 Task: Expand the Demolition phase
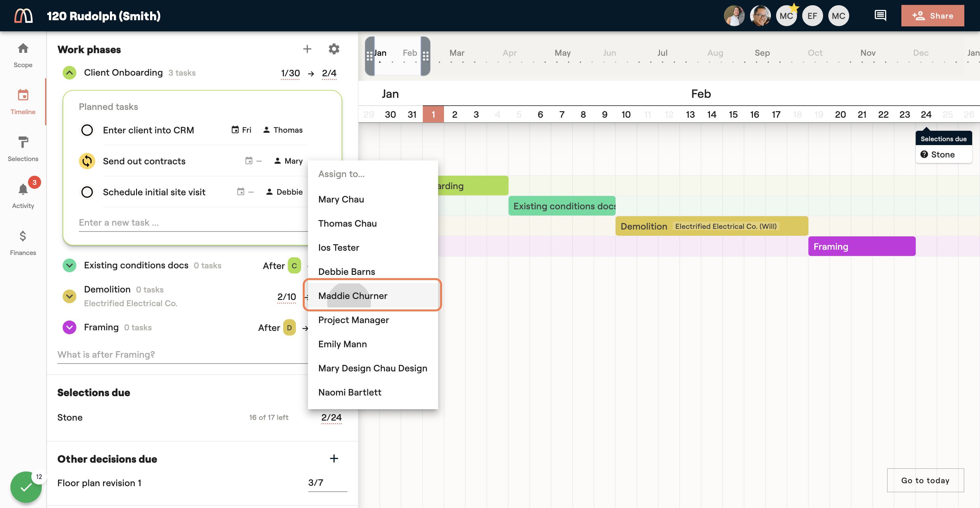coord(69,296)
